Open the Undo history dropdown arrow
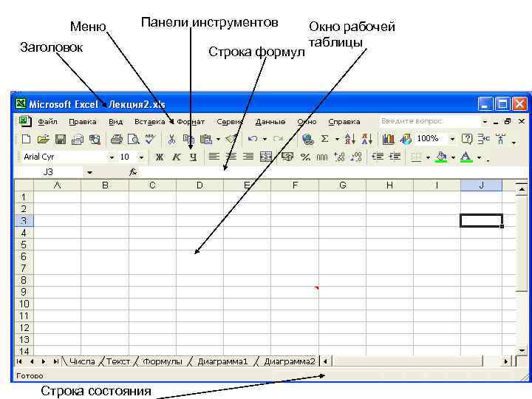The width and height of the screenshot is (532, 399). [x=265, y=139]
